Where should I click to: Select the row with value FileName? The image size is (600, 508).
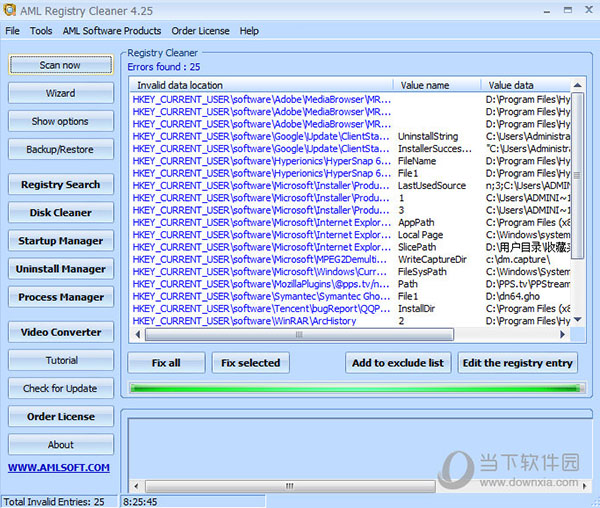click(351, 161)
